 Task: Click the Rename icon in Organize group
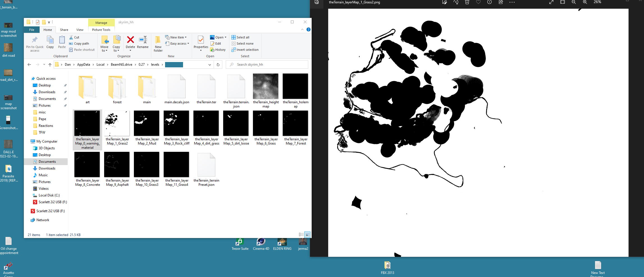pyautogui.click(x=143, y=40)
